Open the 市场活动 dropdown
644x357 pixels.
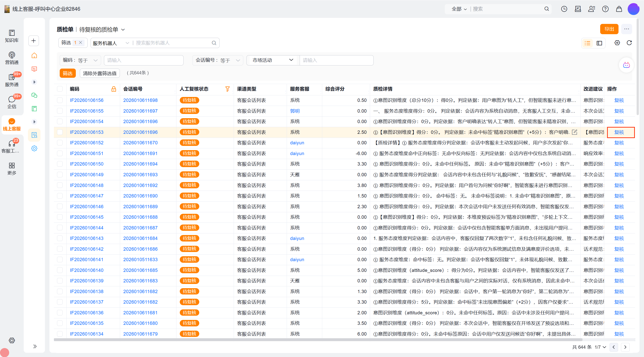273,60
